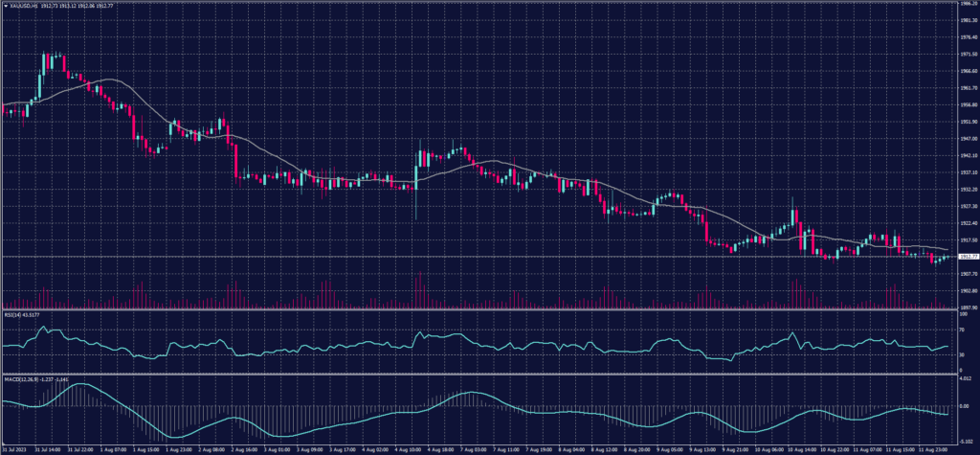Screen dimensions: 980x455
Task: Click the 1986.20 label on price axis
Action: [x=966, y=4]
